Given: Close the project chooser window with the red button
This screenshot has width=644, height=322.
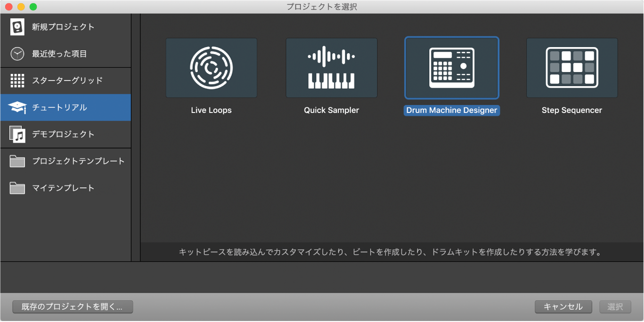Looking at the screenshot, I should 9,7.
